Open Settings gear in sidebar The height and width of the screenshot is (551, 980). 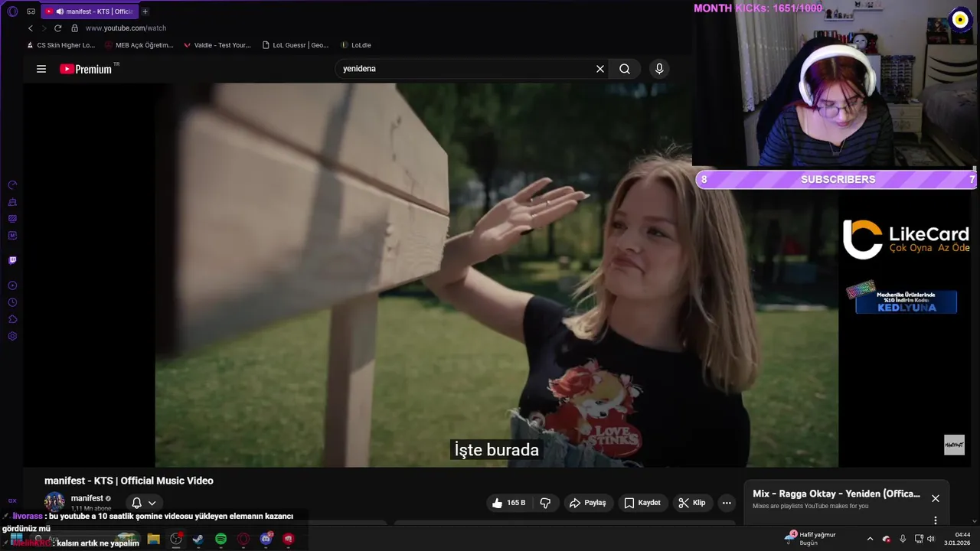tap(12, 336)
